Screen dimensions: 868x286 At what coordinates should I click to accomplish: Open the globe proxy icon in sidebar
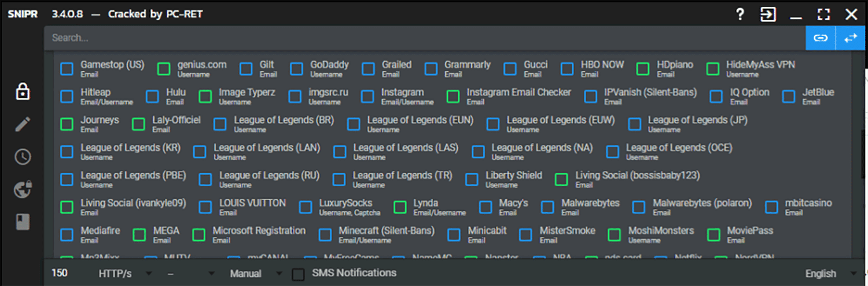[x=23, y=190]
